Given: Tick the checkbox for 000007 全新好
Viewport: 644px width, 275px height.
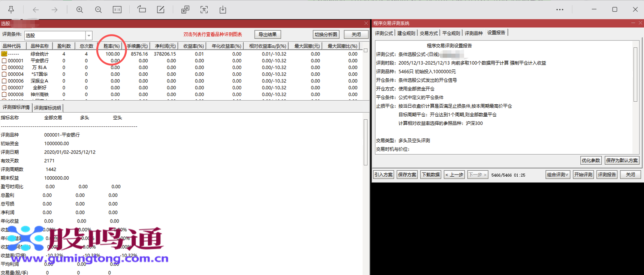Looking at the screenshot, I should point(4,88).
